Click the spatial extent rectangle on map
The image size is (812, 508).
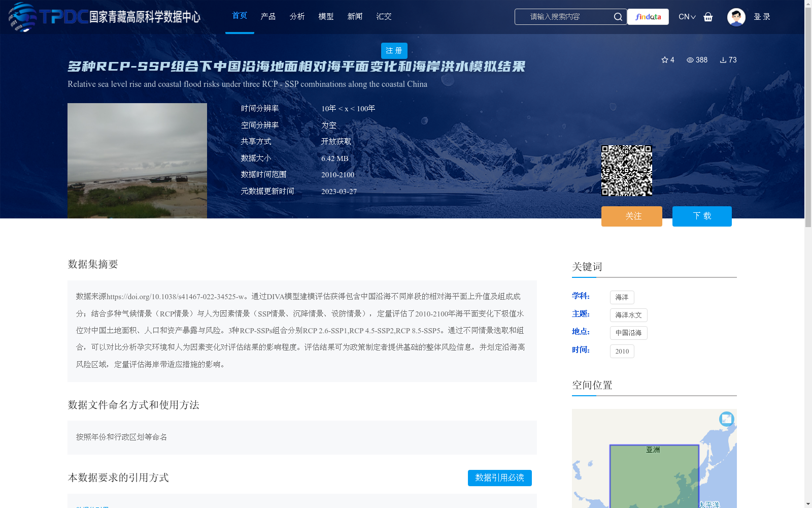654,477
